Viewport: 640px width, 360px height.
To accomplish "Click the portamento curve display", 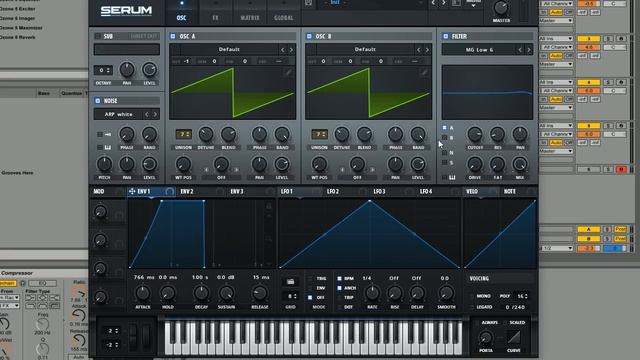I will pos(513,337).
